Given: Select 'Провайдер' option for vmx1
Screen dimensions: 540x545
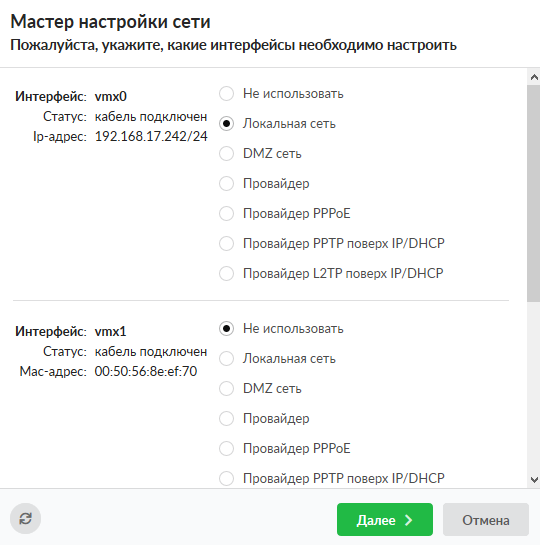Looking at the screenshot, I should click(x=226, y=418).
